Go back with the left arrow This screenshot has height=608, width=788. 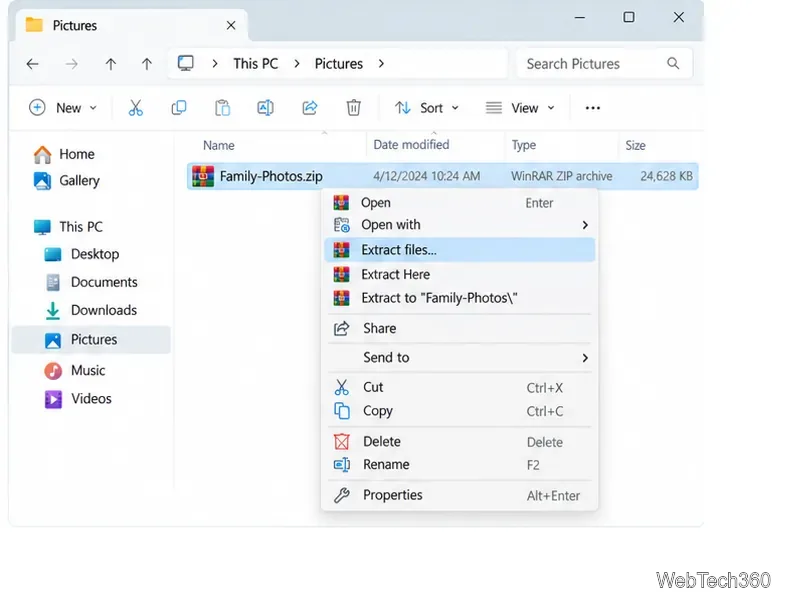pos(33,64)
